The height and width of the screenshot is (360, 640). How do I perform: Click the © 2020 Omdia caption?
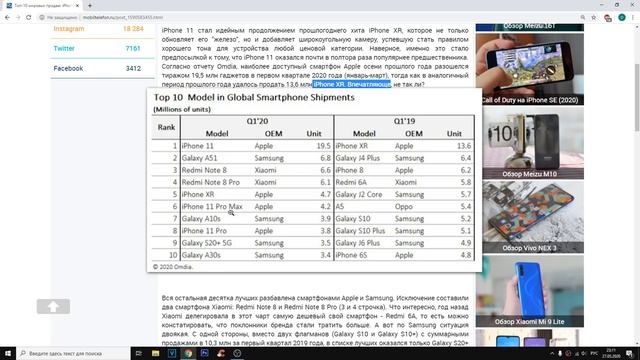coord(173,267)
